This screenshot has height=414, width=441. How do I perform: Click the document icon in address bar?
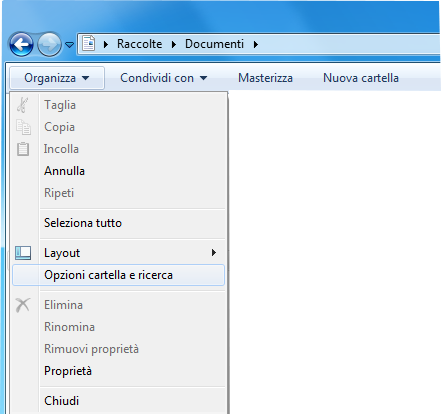89,44
